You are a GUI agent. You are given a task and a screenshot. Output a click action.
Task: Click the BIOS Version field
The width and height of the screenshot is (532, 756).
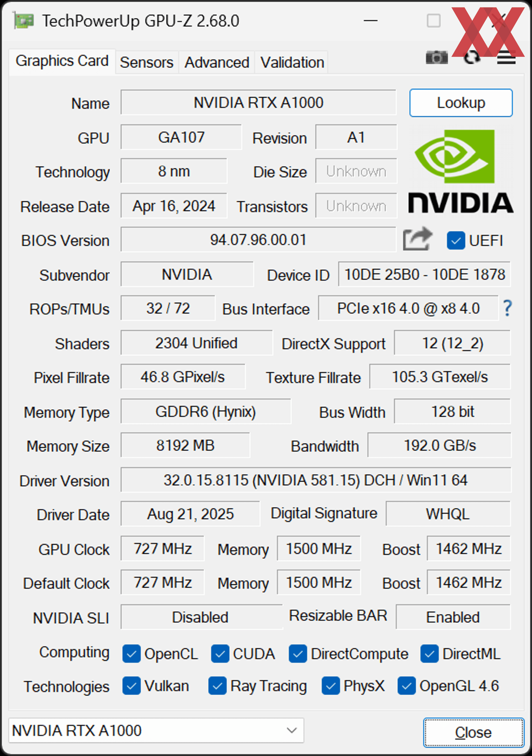click(x=258, y=239)
